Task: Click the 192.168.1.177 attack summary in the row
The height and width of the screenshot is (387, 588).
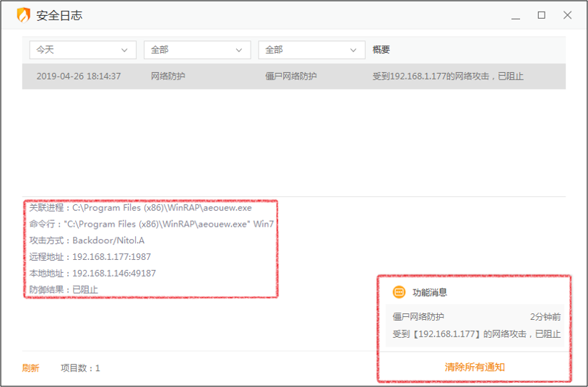Action: (x=448, y=77)
